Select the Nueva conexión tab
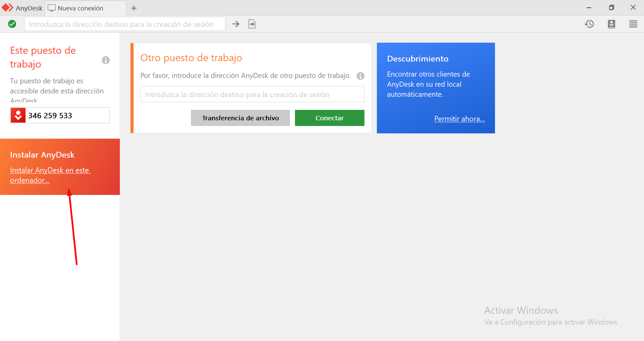 86,8
